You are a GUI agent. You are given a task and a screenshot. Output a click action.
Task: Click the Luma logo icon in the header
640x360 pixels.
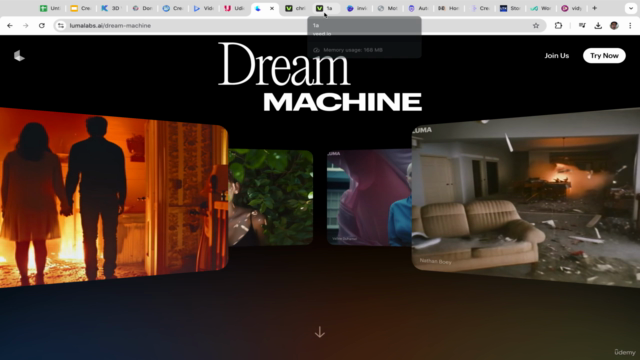pos(19,56)
